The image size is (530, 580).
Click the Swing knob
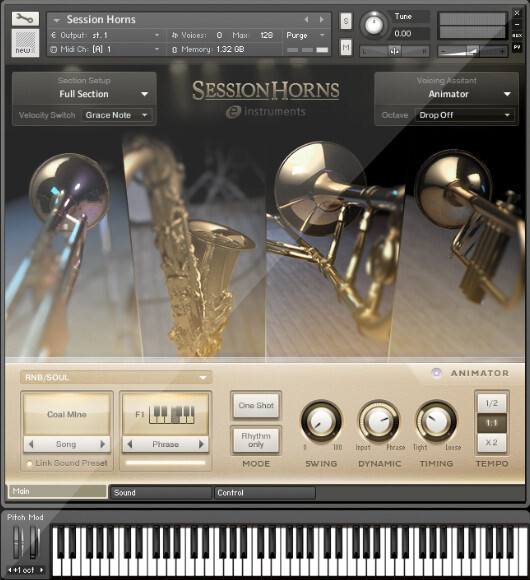tap(321, 421)
